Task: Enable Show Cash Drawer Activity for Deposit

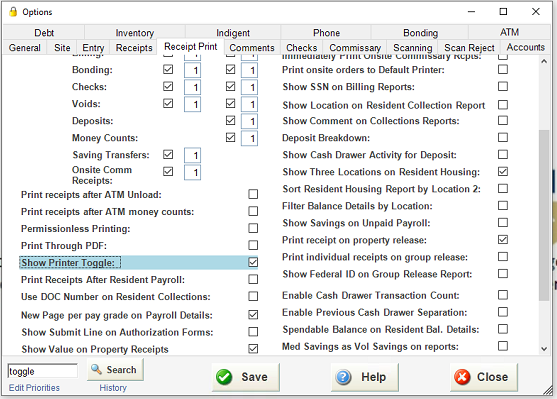Action: coord(503,154)
